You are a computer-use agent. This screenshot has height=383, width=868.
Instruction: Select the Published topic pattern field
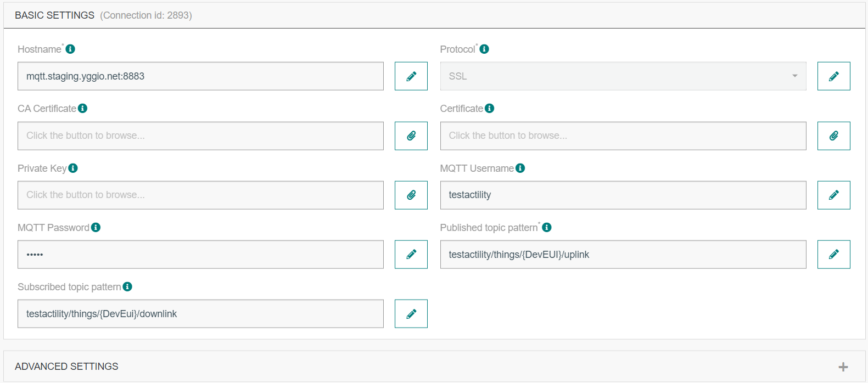pyautogui.click(x=623, y=254)
